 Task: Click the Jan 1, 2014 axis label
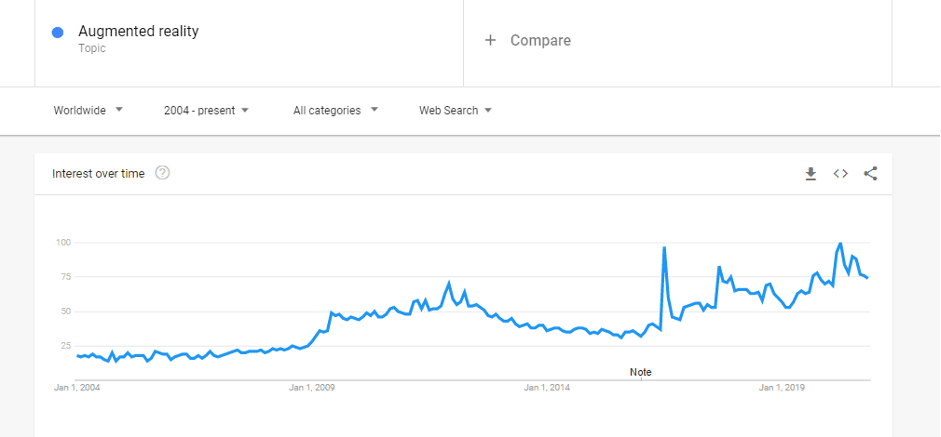(x=547, y=387)
